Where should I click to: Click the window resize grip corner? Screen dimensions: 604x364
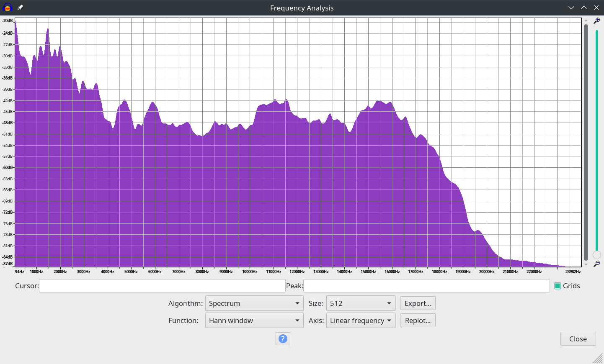tap(598, 358)
